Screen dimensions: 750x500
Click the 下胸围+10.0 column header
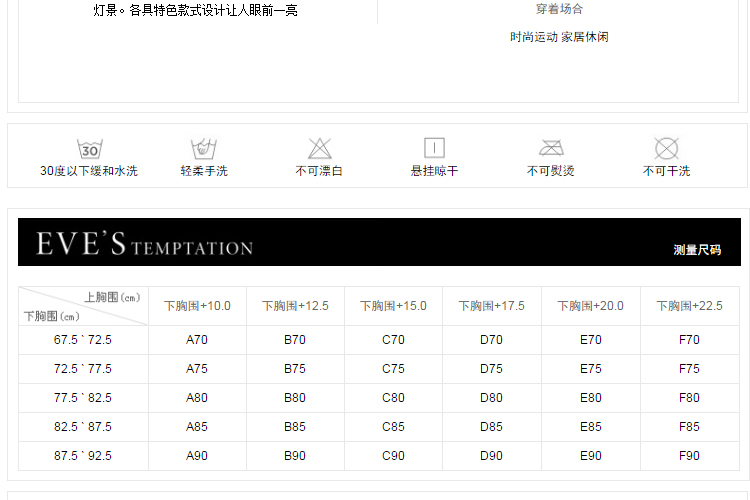coord(197,306)
